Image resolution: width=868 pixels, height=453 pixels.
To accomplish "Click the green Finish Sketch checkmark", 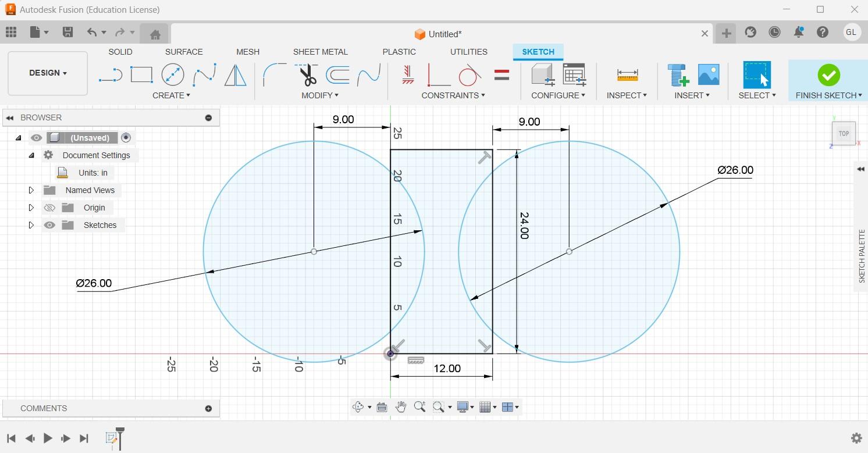I will pyautogui.click(x=828, y=75).
